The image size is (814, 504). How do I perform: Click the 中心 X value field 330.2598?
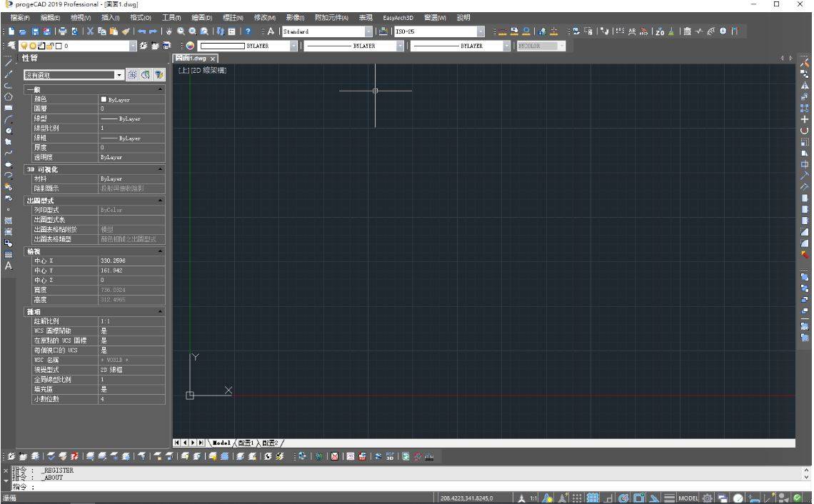point(132,261)
